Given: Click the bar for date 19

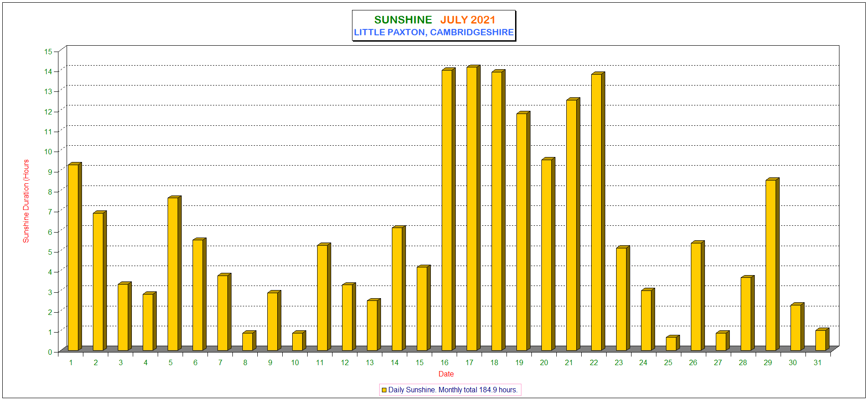Looking at the screenshot, I should [x=523, y=231].
